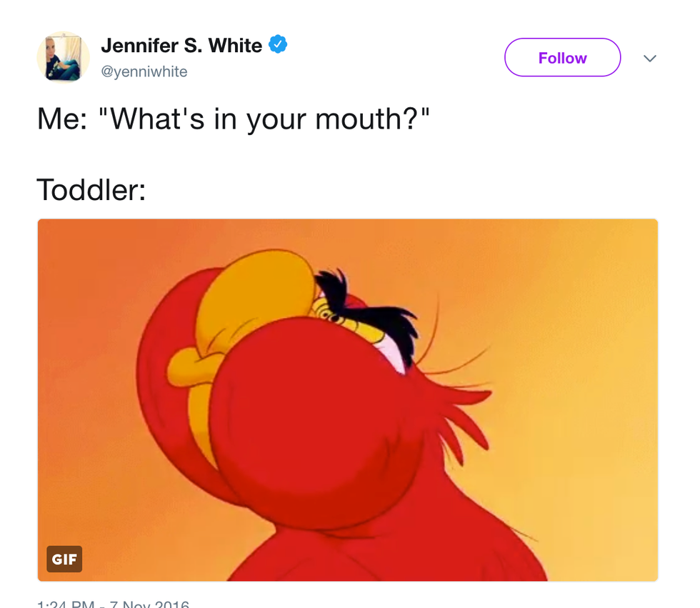The height and width of the screenshot is (608, 700).
Task: Follow Jennifer S. White
Action: pyautogui.click(x=563, y=58)
